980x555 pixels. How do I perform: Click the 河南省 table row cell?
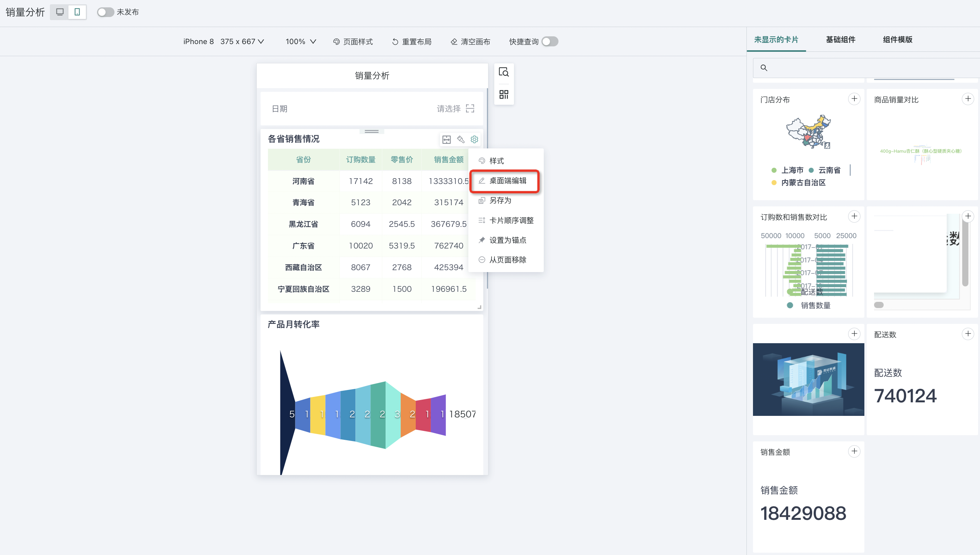click(304, 181)
